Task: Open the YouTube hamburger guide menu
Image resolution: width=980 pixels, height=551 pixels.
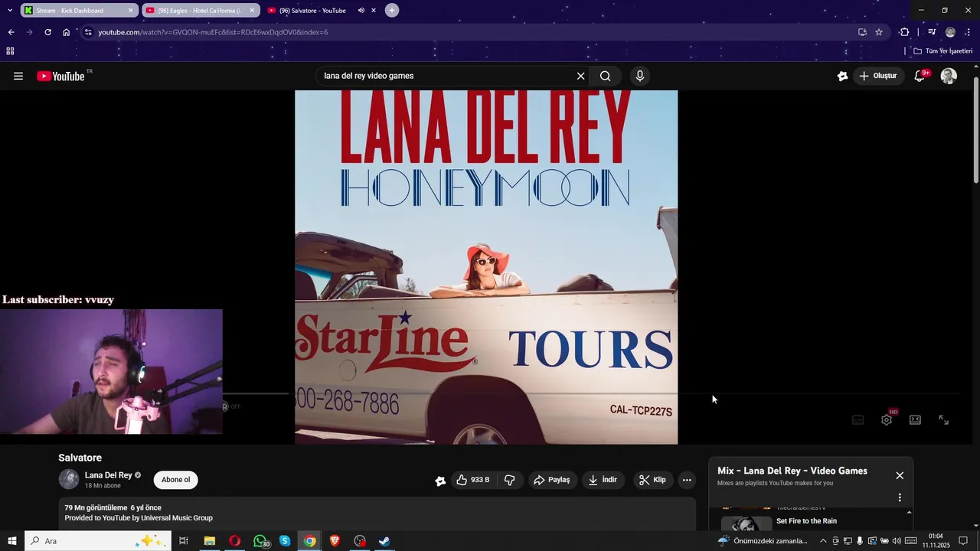Action: (x=18, y=76)
